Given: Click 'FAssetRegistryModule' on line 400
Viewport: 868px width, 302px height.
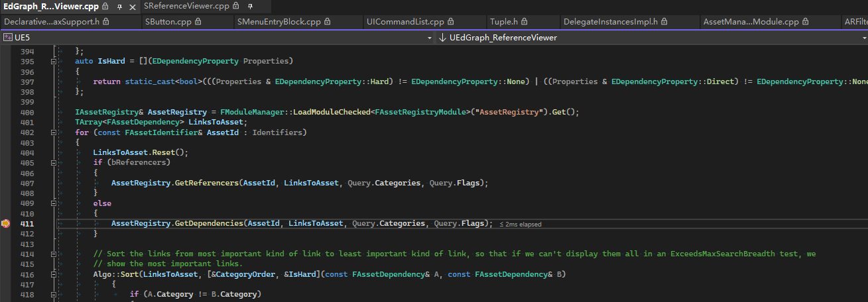Looking at the screenshot, I should tap(420, 113).
